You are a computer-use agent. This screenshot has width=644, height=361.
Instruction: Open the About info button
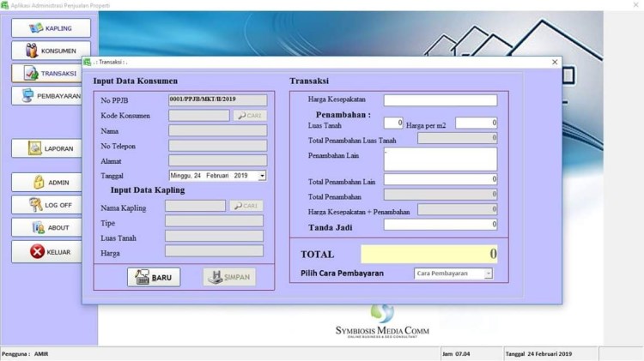click(50, 227)
